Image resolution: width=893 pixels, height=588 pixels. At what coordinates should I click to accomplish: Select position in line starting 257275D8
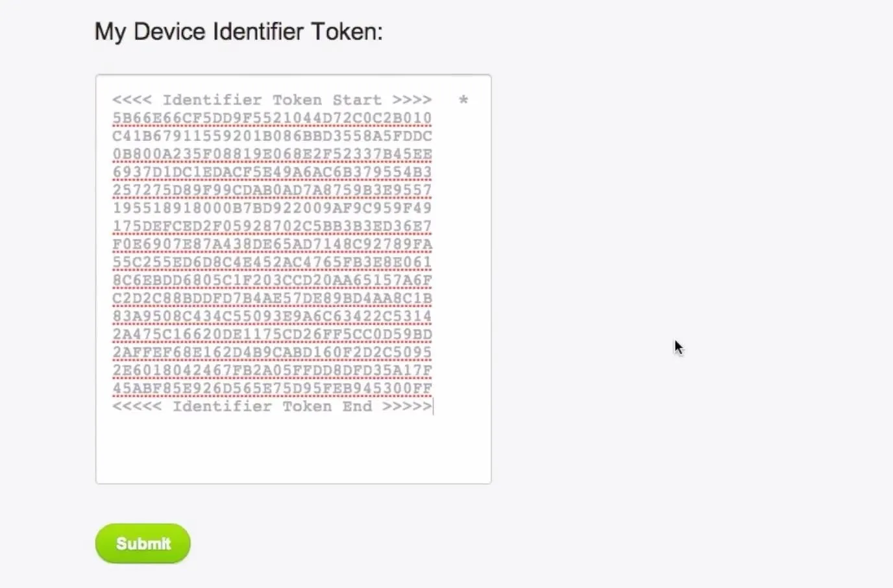click(272, 190)
